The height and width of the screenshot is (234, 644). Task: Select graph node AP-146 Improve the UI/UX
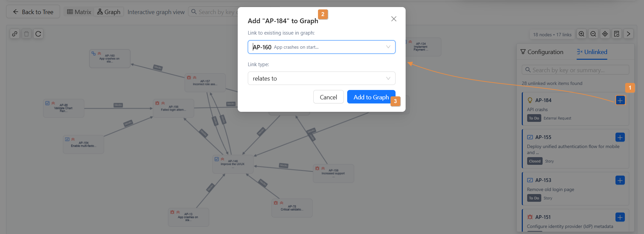tap(233, 164)
